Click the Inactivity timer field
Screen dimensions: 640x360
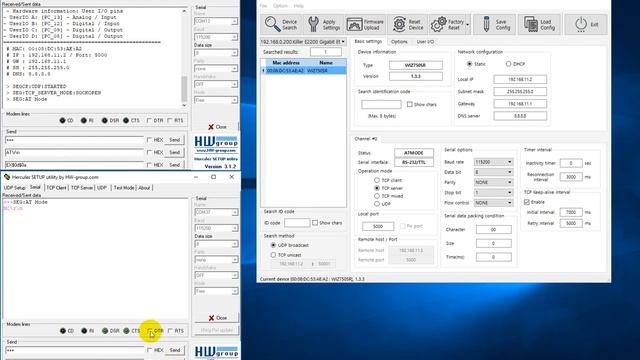pyautogui.click(x=571, y=163)
